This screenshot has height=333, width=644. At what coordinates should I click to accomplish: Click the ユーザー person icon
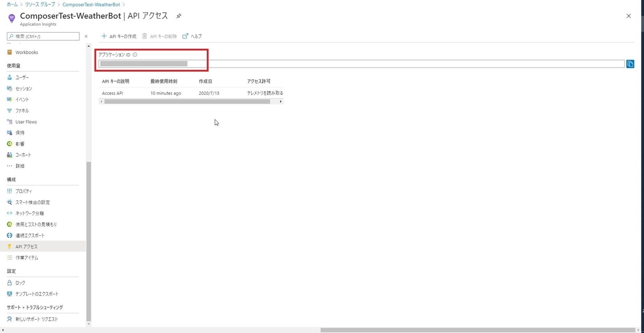click(x=10, y=78)
